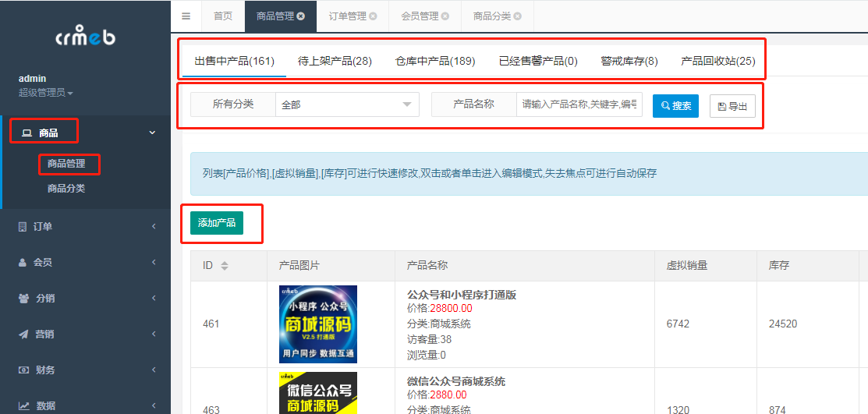Click the price 28800.00

tap(452, 308)
